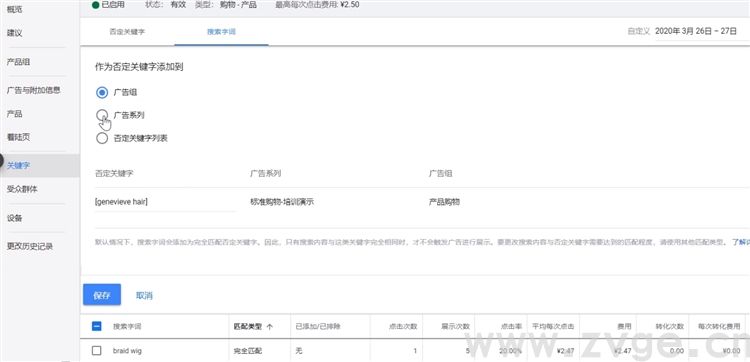Click the 匹配类型 sort arrow icon
Image resolution: width=750 pixels, height=362 pixels.
tap(269, 327)
